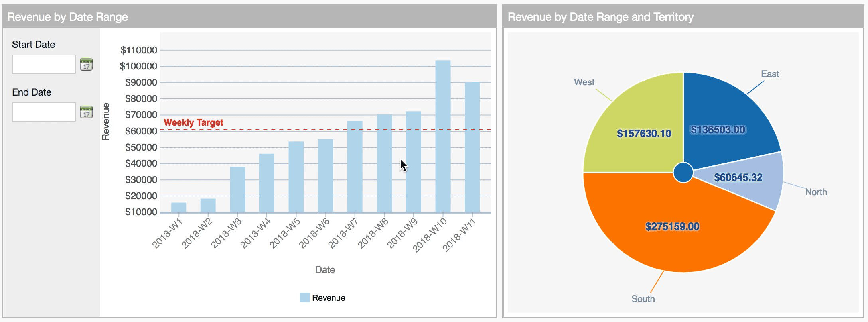Click the 2018-W7 revenue bar
Screen dimensions: 868x322
[355, 167]
